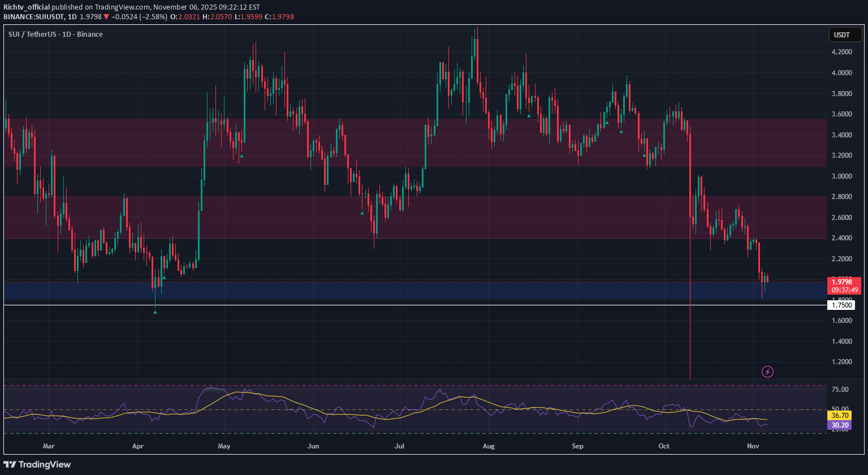Screen dimensions: 868x475
Task: Select the blue support zone rectangle
Action: (396, 291)
